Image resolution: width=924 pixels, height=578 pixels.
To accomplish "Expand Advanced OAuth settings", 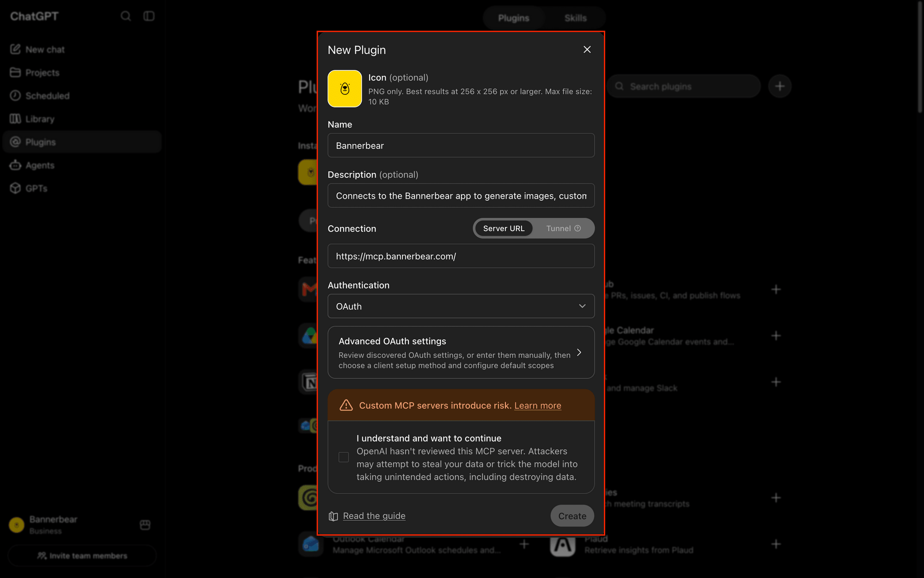I will click(461, 353).
